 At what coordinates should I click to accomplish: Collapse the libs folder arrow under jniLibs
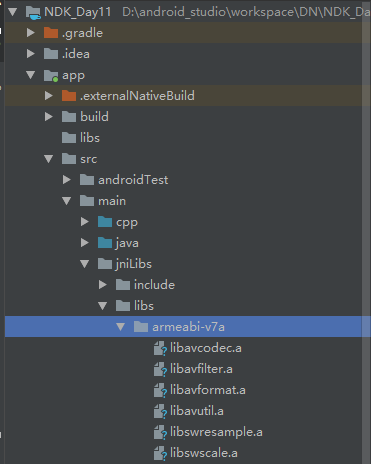(103, 306)
